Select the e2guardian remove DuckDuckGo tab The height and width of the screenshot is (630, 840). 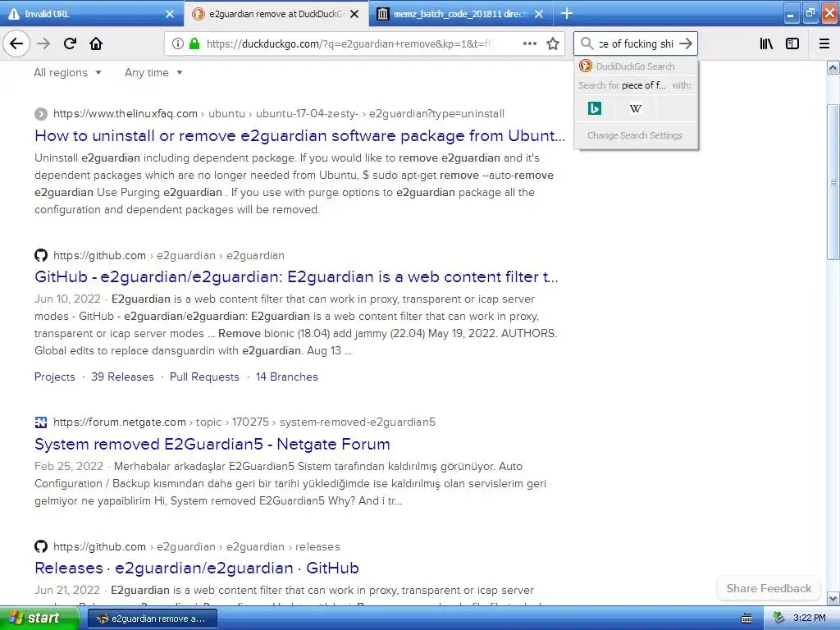[276, 14]
